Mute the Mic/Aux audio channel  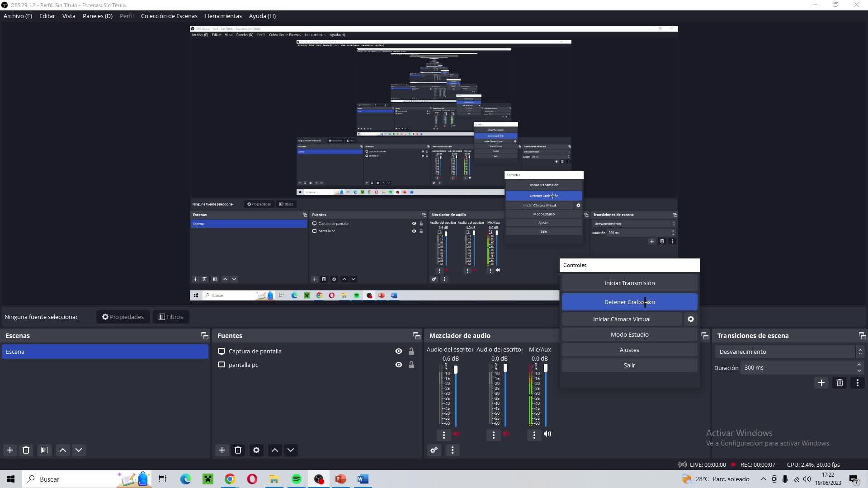tap(547, 434)
